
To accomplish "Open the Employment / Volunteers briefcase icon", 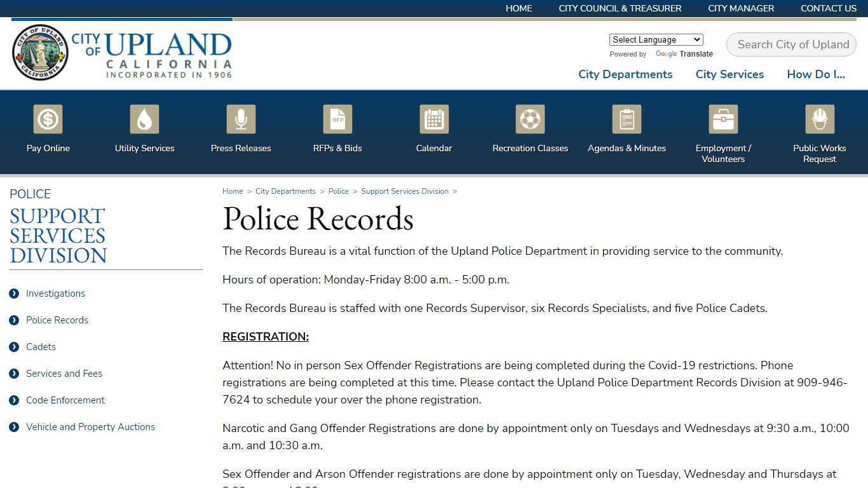I will (723, 119).
